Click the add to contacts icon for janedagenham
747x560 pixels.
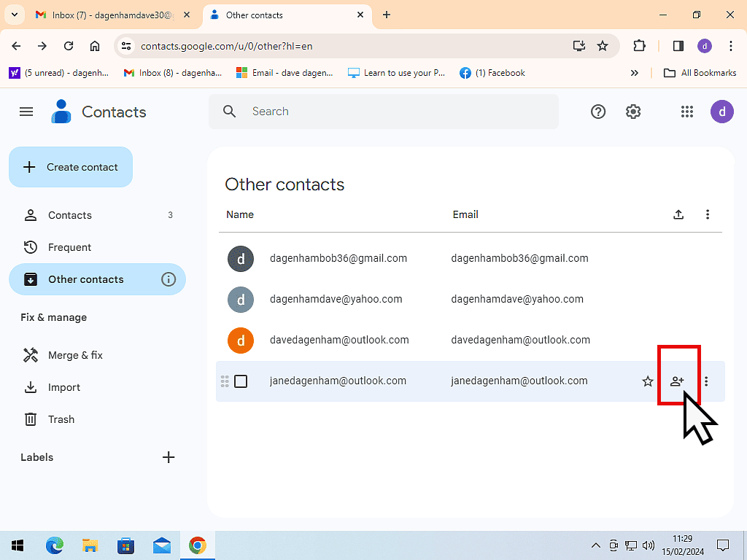pyautogui.click(x=677, y=381)
